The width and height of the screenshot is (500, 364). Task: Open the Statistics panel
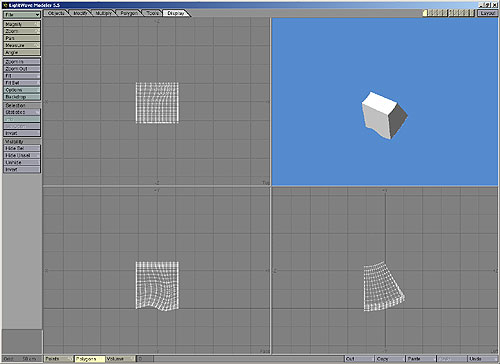(22, 112)
